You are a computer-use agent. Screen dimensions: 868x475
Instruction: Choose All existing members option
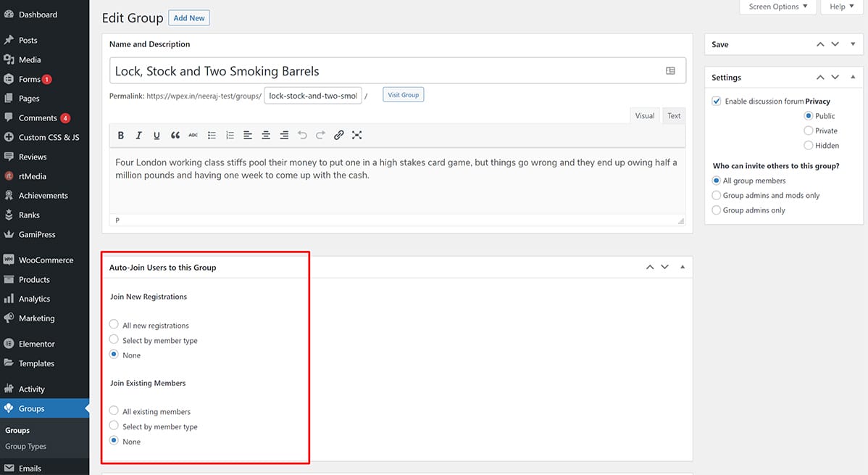(x=114, y=411)
